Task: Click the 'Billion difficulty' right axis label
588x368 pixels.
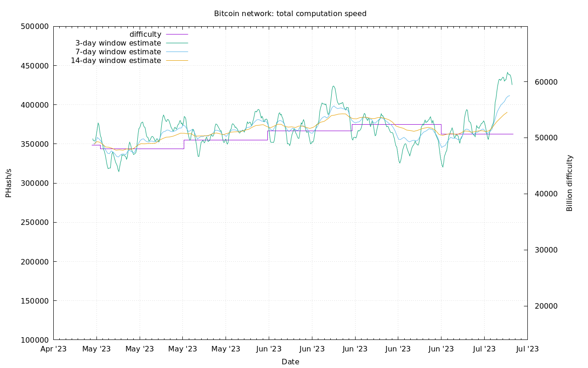Action: point(570,183)
